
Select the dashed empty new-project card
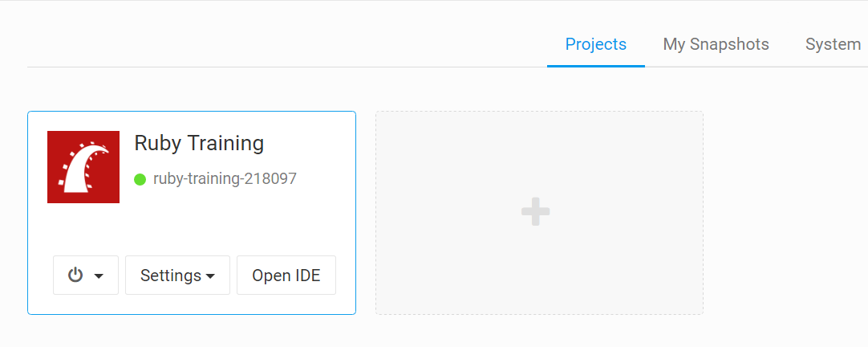[x=539, y=213]
